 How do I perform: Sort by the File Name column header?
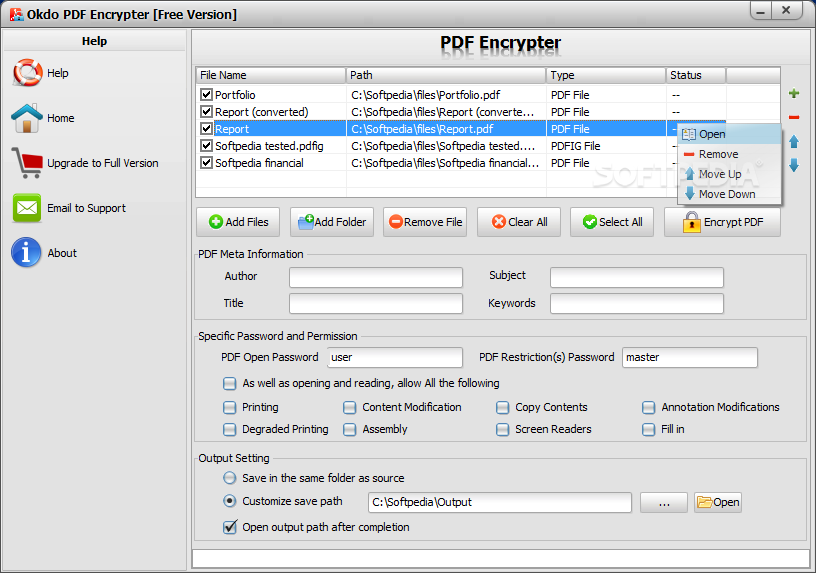pos(271,75)
